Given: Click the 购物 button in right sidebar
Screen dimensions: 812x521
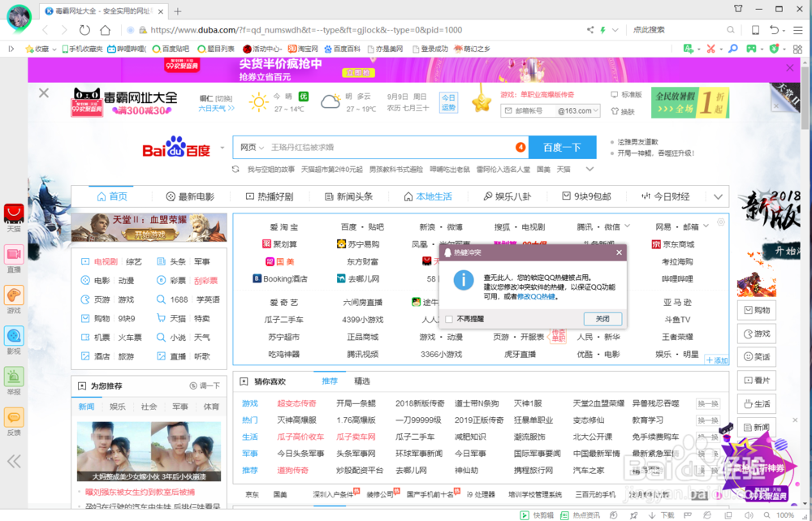Looking at the screenshot, I should click(x=757, y=310).
